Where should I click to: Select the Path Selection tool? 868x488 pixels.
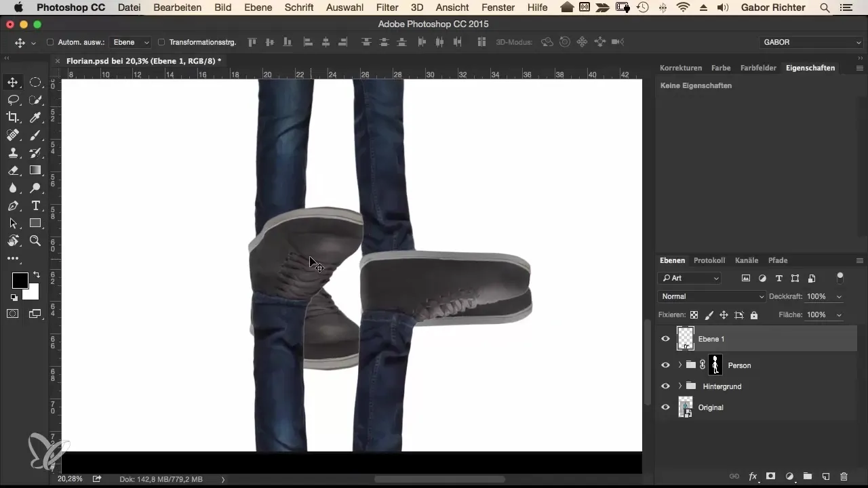[x=13, y=224]
